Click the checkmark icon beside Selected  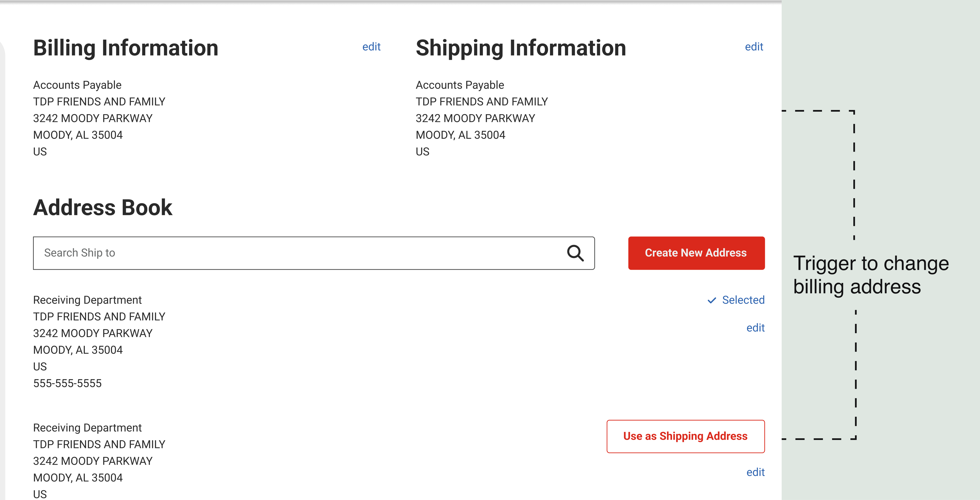click(711, 300)
